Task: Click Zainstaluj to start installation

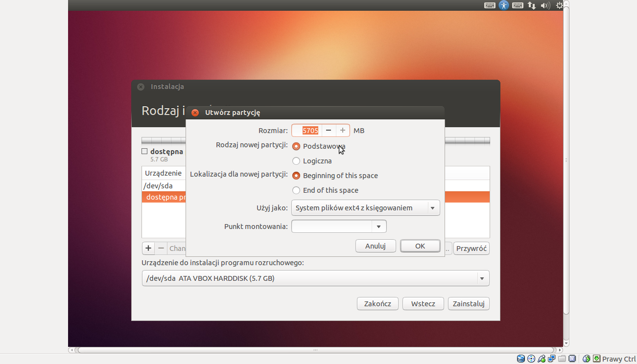Action: [469, 304]
